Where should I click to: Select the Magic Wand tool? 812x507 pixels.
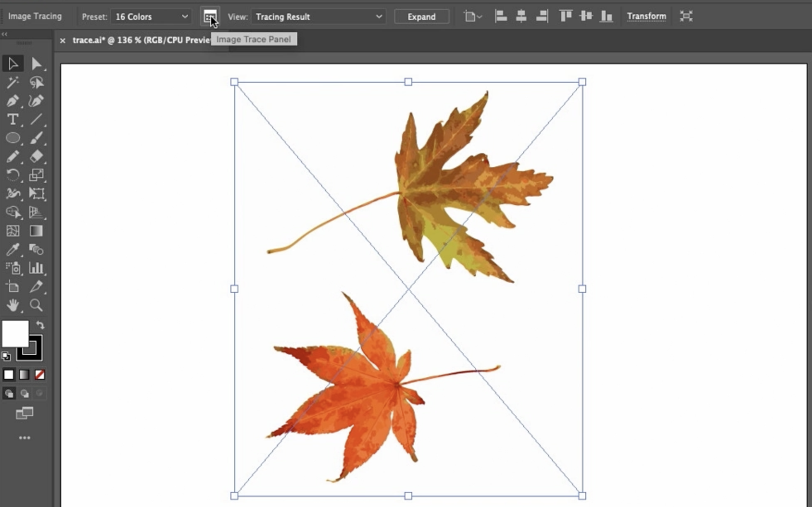point(12,82)
